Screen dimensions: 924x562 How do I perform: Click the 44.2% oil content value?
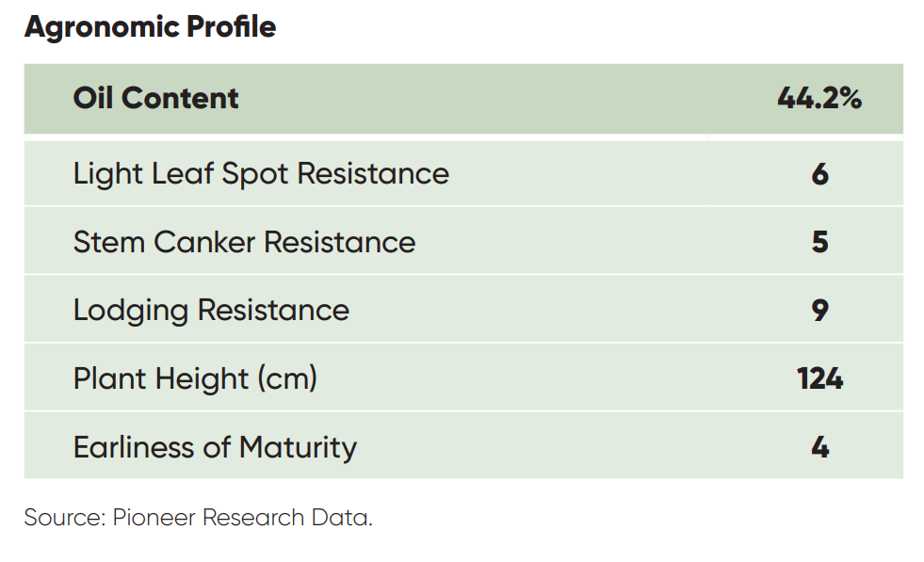pyautogui.click(x=819, y=99)
